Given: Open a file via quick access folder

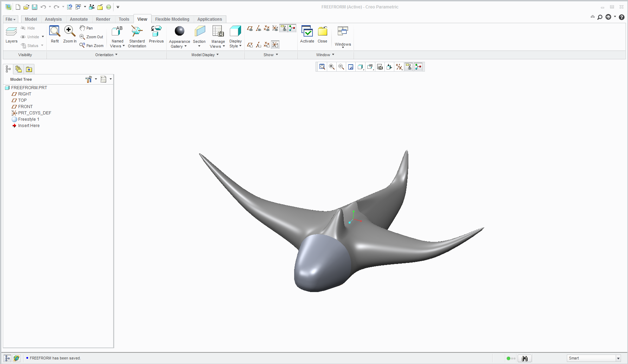Looking at the screenshot, I should pyautogui.click(x=26, y=7).
